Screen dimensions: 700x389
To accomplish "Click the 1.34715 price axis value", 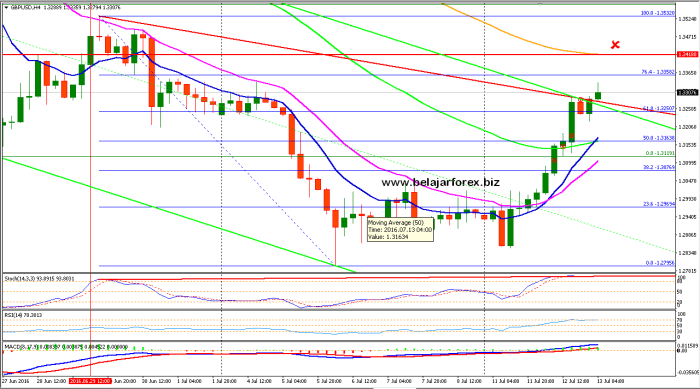I will [688, 37].
